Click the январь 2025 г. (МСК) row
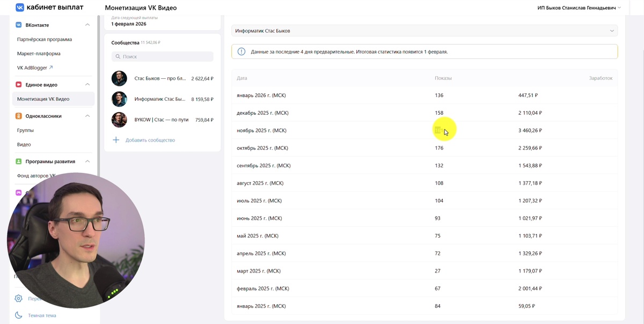 pos(425,306)
